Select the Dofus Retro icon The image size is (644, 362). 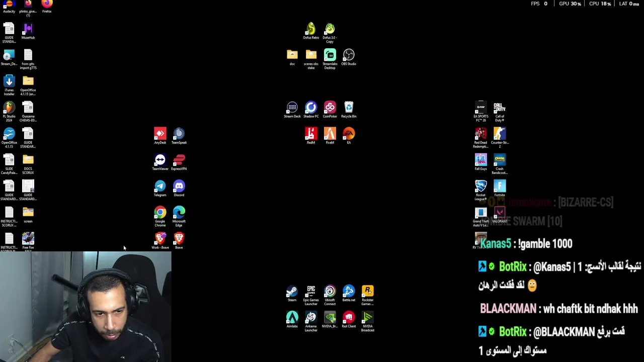[311, 31]
